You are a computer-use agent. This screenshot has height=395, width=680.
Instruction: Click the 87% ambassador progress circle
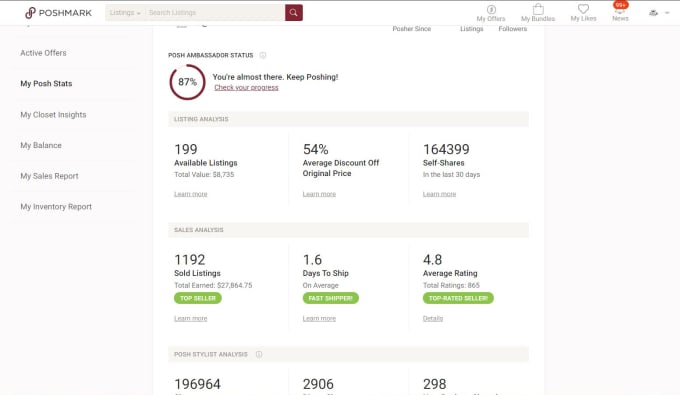(187, 82)
